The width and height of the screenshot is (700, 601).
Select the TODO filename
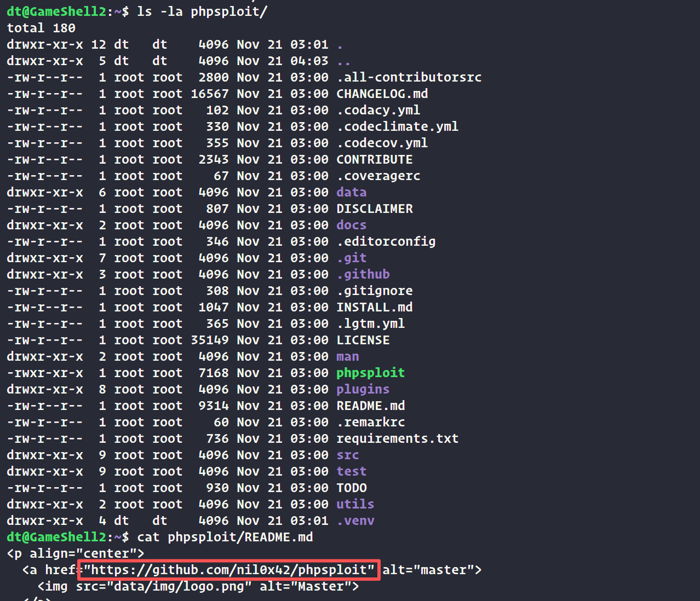[x=351, y=488]
